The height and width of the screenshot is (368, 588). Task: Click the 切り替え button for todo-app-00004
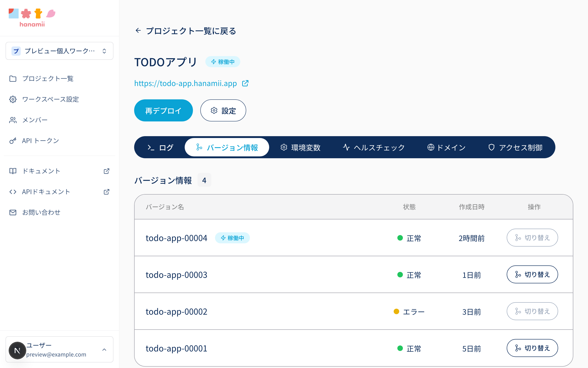pos(532,238)
